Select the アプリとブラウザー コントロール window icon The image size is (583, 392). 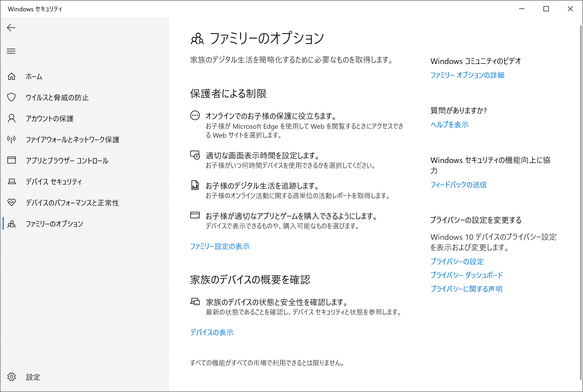point(11,160)
